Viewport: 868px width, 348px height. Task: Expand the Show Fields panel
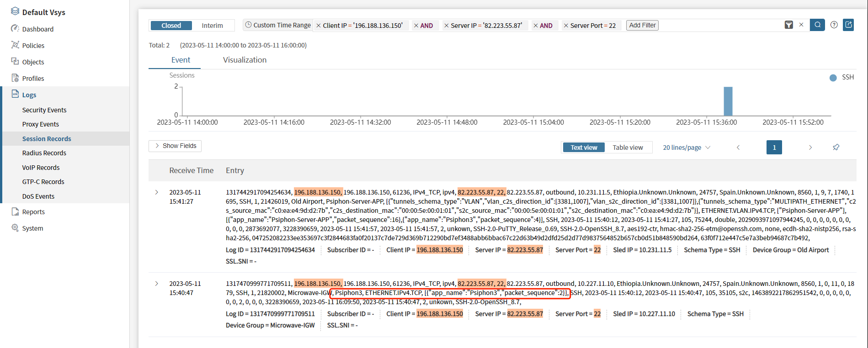coord(175,146)
